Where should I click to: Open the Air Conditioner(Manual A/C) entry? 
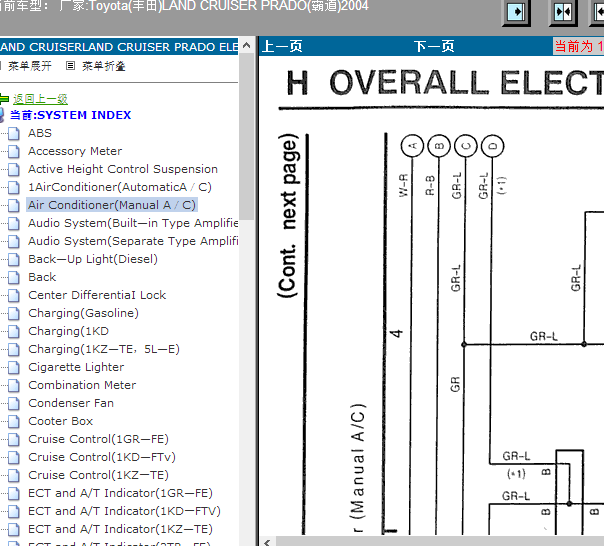(112, 205)
